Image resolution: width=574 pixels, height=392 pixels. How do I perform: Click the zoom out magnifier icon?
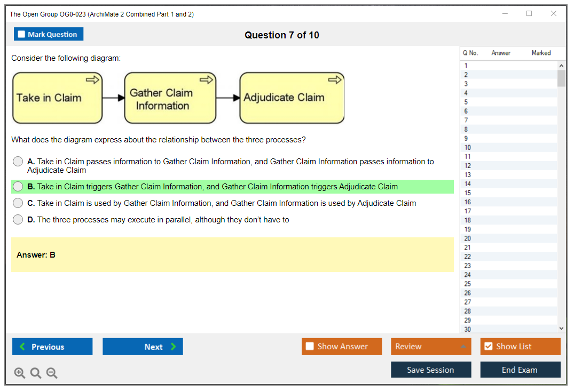[52, 373]
